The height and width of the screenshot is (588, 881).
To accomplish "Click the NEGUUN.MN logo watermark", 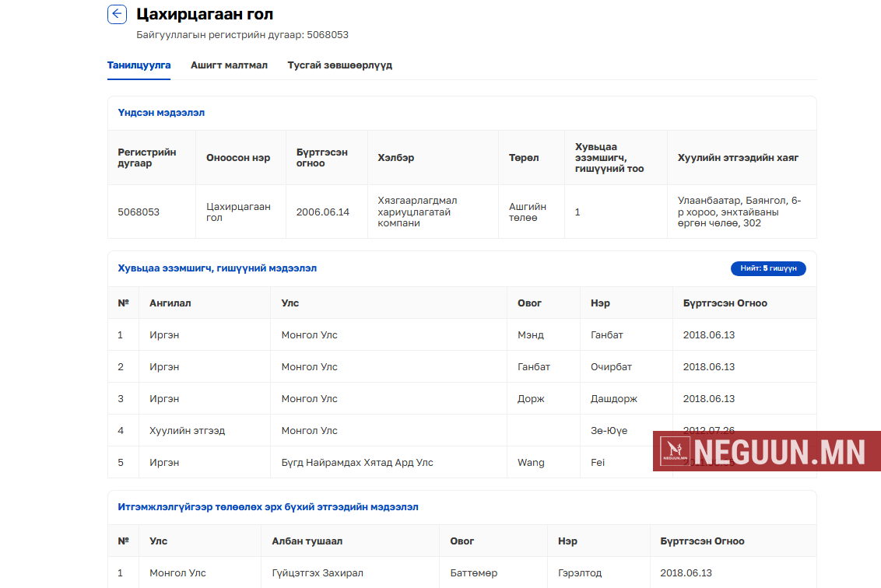I will (x=766, y=451).
